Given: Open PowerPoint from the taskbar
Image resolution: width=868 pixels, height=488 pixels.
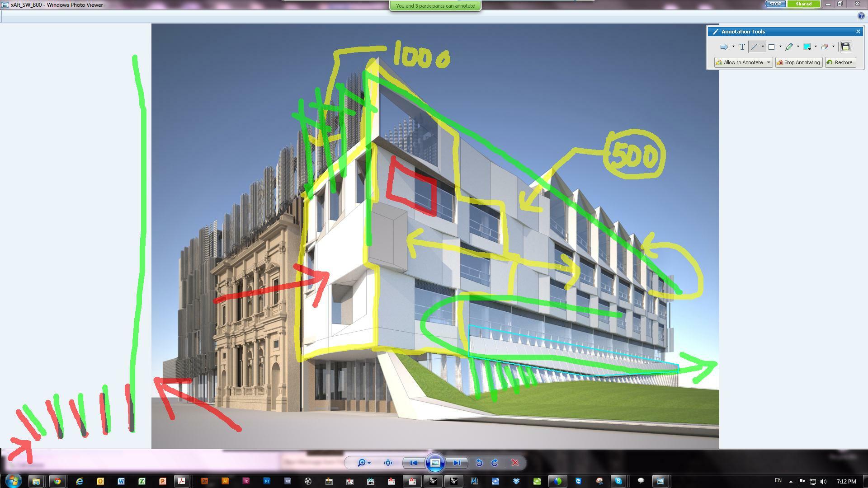Looking at the screenshot, I should point(163,481).
